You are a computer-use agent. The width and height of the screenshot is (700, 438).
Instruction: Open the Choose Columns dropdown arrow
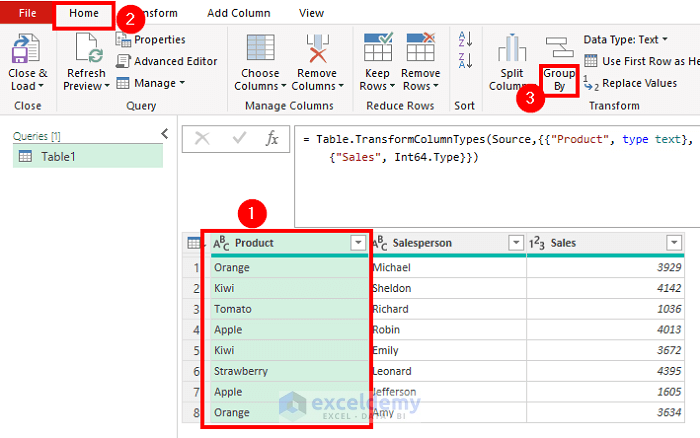283,86
